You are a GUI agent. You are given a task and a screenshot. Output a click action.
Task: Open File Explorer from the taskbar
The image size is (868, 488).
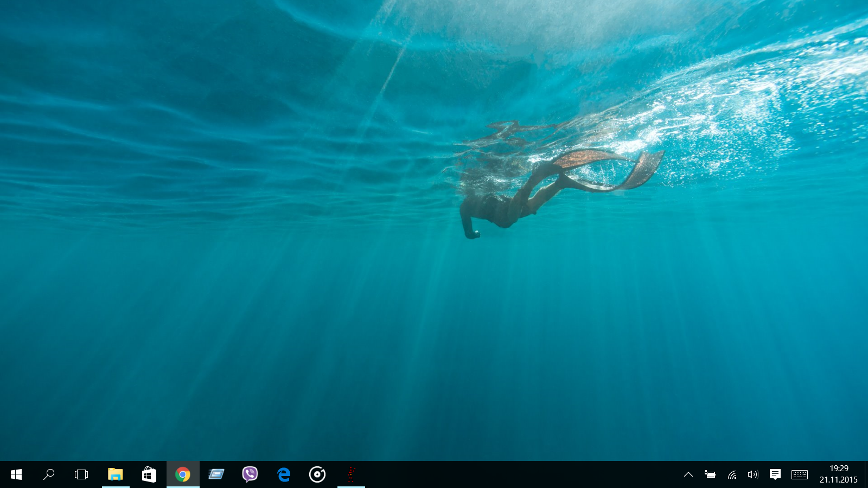coord(116,474)
